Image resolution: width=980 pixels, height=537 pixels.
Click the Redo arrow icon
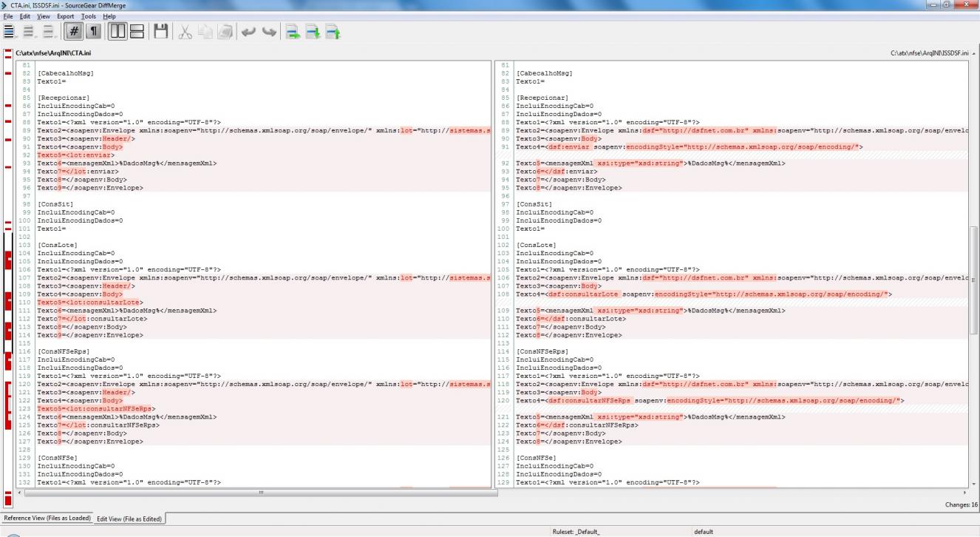tap(270, 31)
